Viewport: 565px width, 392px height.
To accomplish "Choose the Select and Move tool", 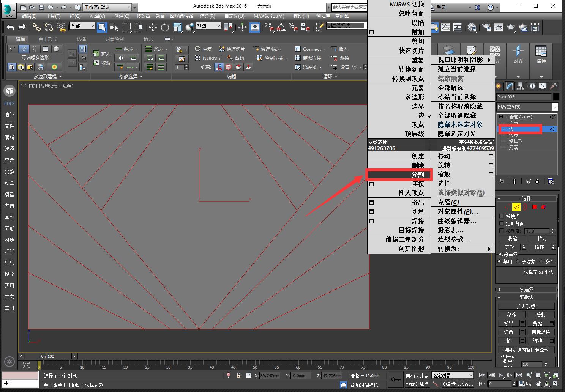I will point(153,27).
